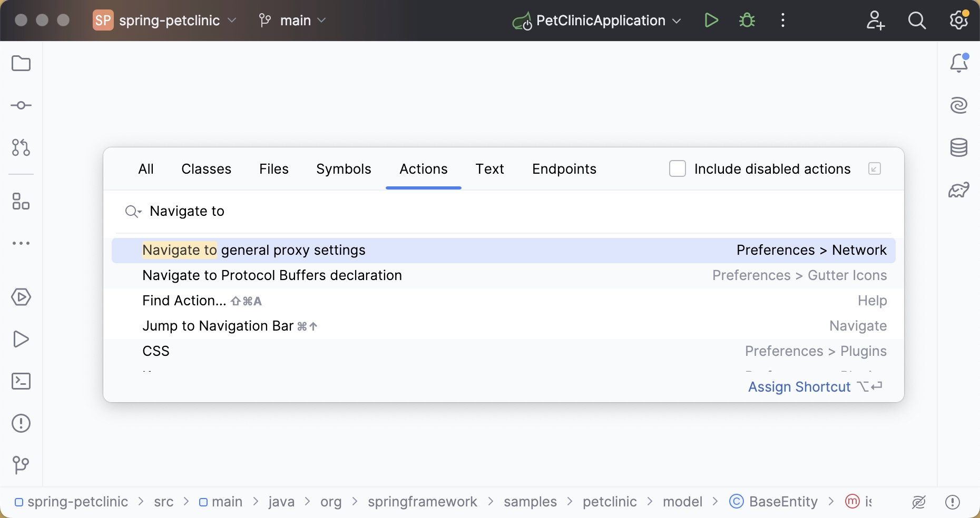Screen dimensions: 980x518
Task: Open the Project tool window
Action: pos(21,63)
